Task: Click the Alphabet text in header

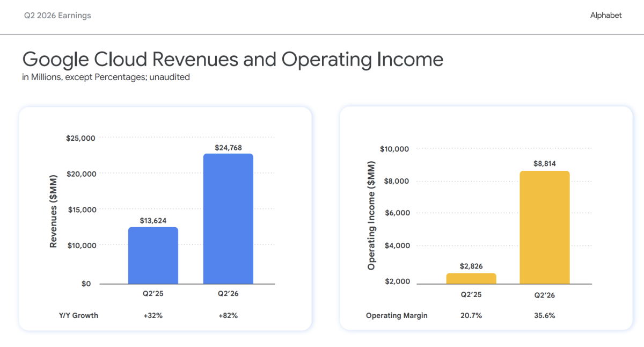Action: [x=606, y=16]
